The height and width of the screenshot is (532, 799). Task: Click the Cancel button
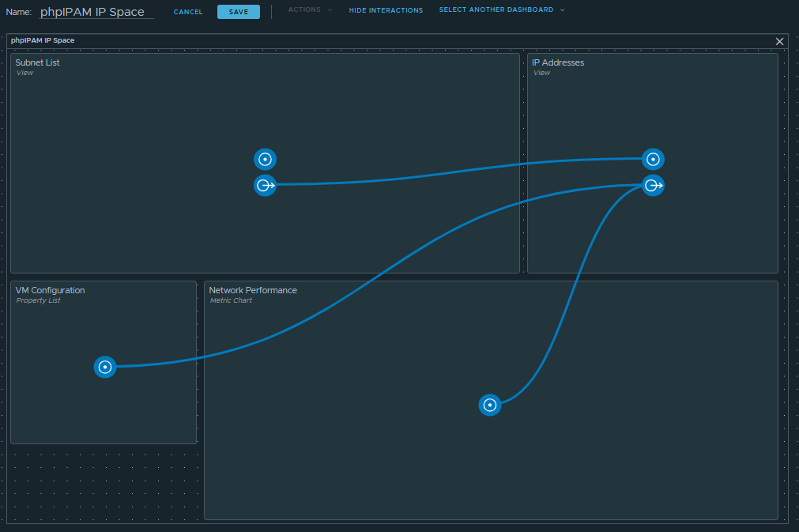188,12
